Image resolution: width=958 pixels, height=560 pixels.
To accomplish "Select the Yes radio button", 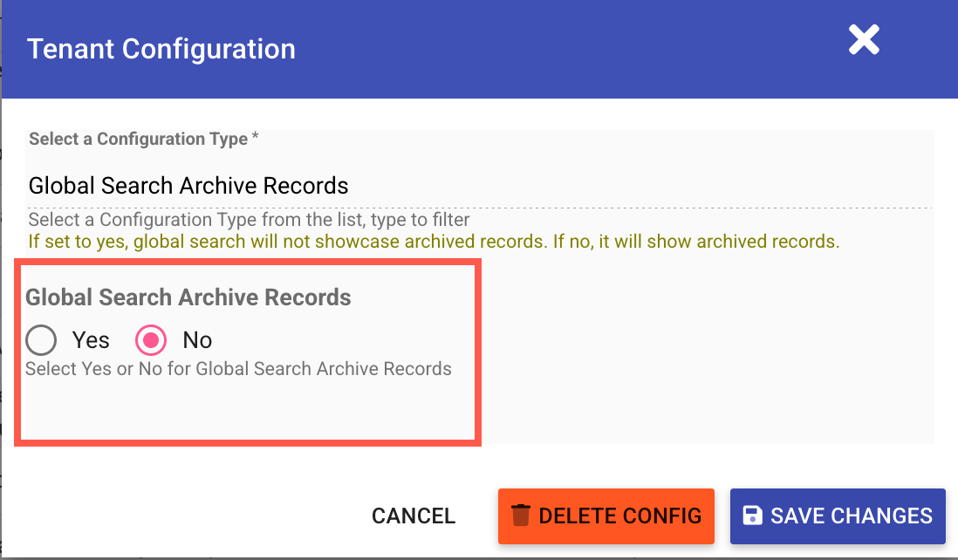I will [41, 340].
